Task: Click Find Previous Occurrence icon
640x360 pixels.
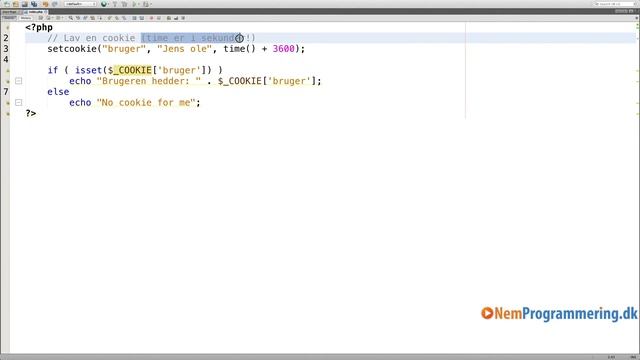Action: [78, 18]
